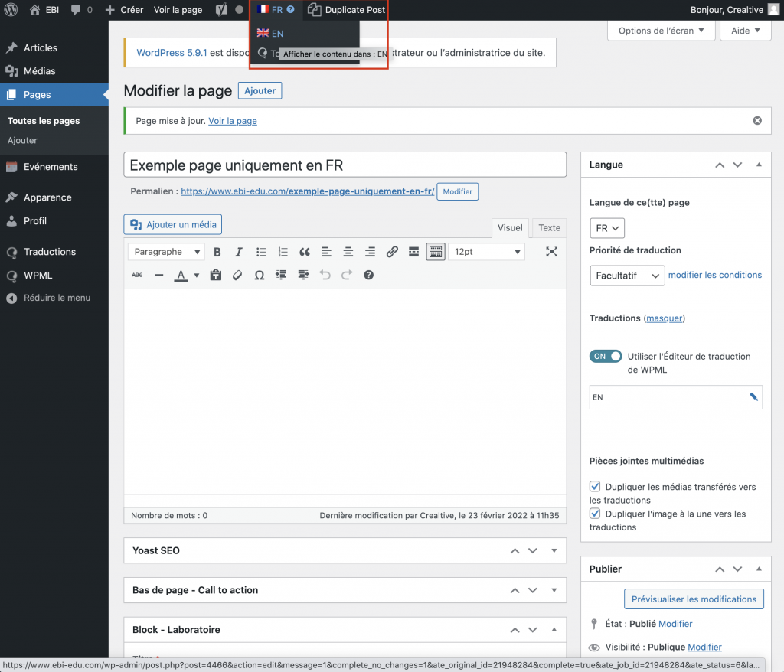Toggle WPML translation editor switch
Image resolution: width=784 pixels, height=672 pixels.
606,357
